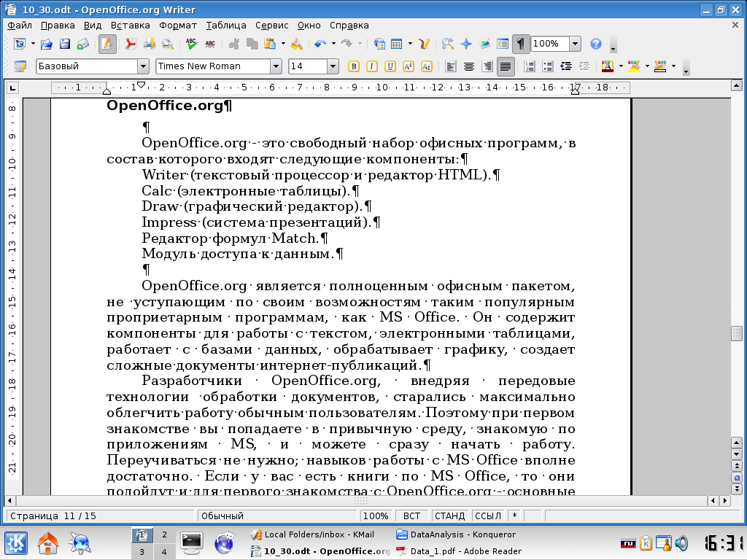Toggle Underline formatting
The height and width of the screenshot is (560, 747).
click(390, 66)
